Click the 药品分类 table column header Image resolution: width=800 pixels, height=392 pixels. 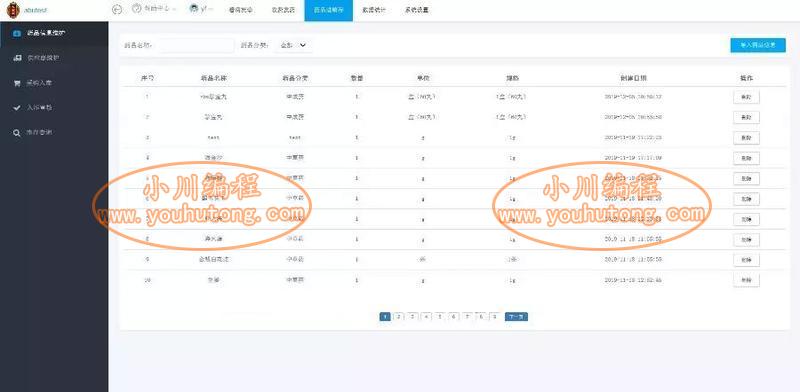click(295, 78)
